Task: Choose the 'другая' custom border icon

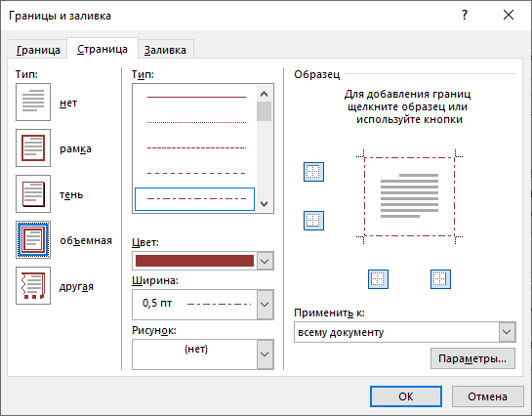Action: pyautogui.click(x=33, y=285)
